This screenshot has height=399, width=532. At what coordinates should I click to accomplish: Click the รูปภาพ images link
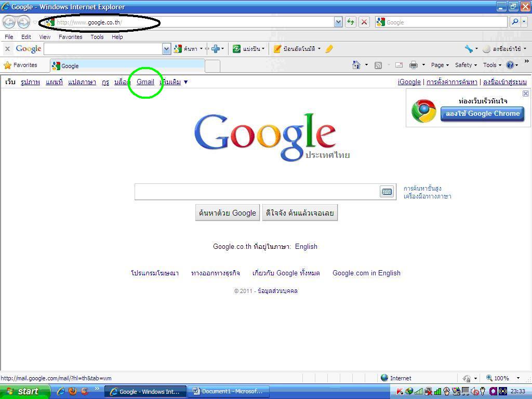click(x=30, y=82)
